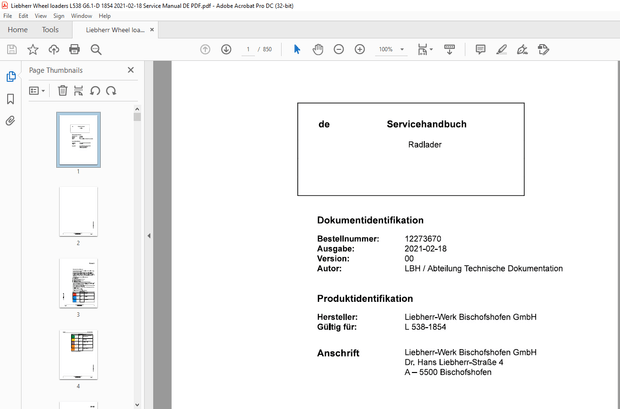Add file to starred with star icon
Viewport: 620px width, 409px height.
[x=33, y=49]
